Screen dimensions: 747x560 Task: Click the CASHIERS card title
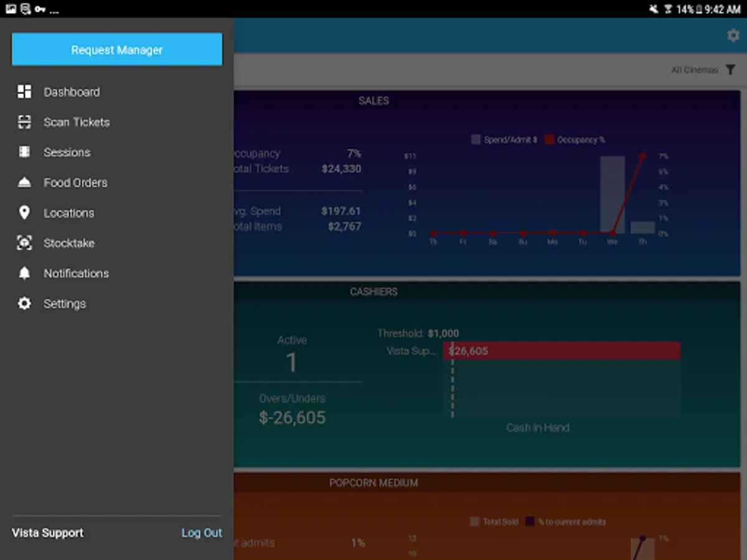pos(374,291)
